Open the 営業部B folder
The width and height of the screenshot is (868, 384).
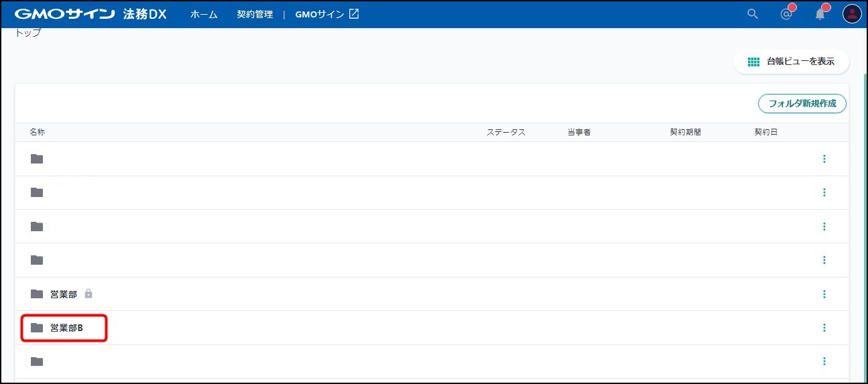tap(66, 328)
